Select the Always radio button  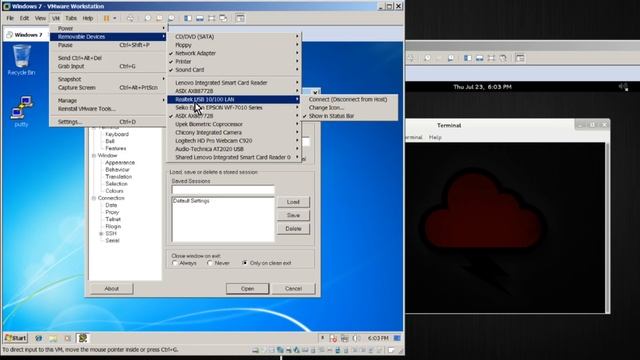click(x=175, y=263)
